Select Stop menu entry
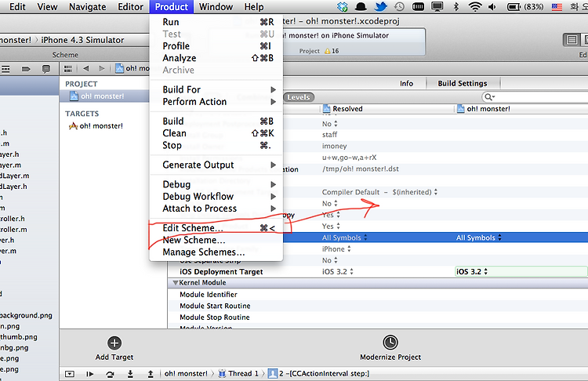The width and height of the screenshot is (588, 381). coord(216,146)
